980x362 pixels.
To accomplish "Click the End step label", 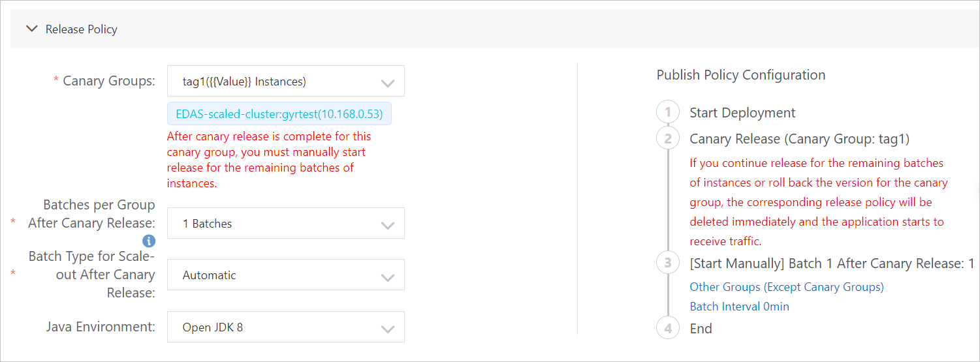I will coord(701,329).
